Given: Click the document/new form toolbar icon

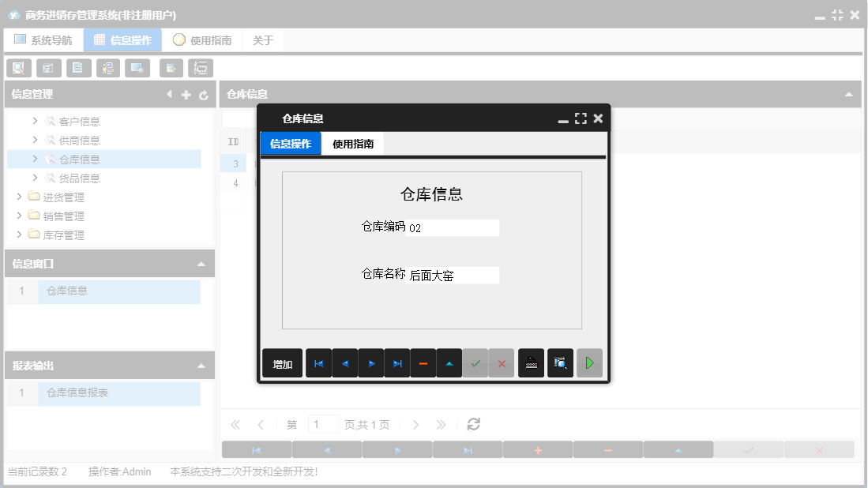Looking at the screenshot, I should [78, 68].
